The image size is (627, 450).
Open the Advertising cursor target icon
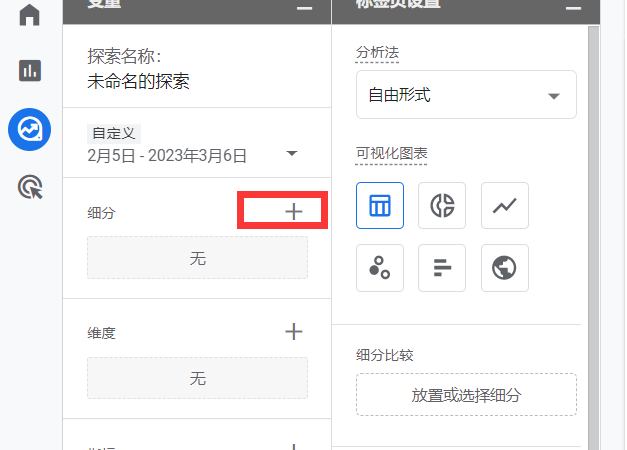tap(30, 187)
